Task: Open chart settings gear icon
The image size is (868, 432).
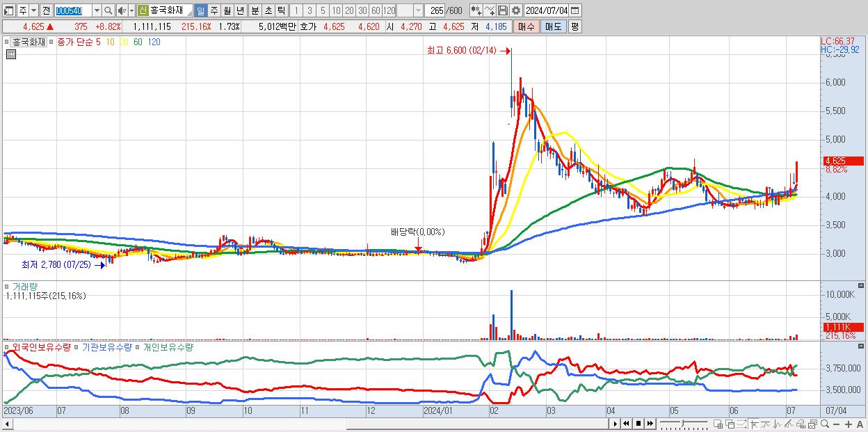Action: (x=515, y=11)
